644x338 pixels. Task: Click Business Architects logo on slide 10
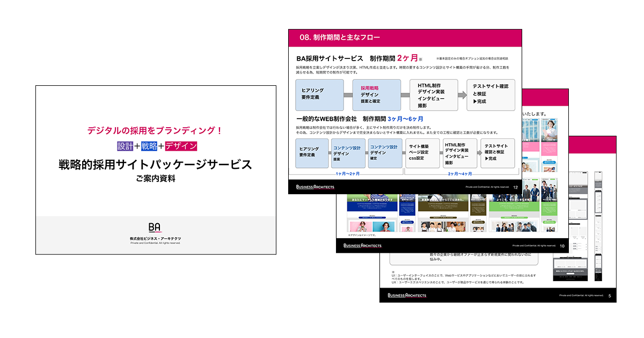[x=362, y=245]
